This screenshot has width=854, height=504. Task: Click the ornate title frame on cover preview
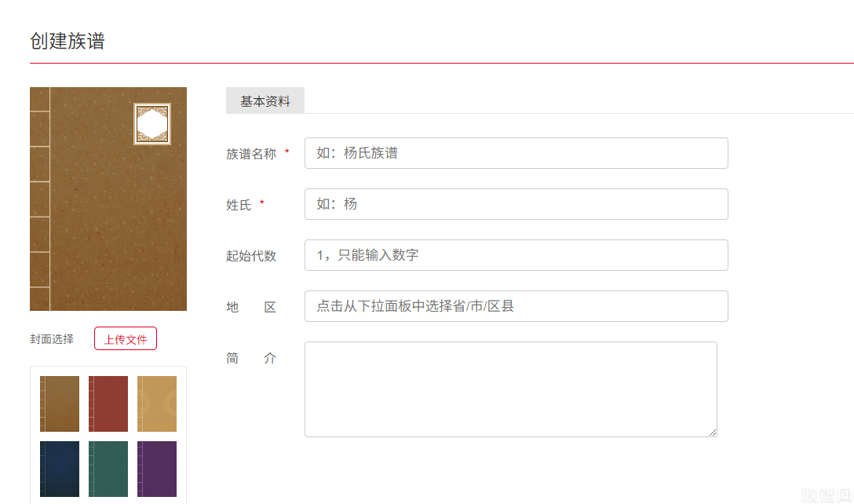pyautogui.click(x=152, y=124)
